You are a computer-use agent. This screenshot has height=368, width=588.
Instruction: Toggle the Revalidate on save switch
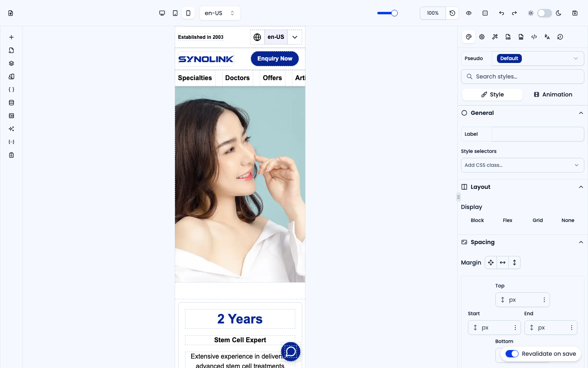tap(512, 354)
